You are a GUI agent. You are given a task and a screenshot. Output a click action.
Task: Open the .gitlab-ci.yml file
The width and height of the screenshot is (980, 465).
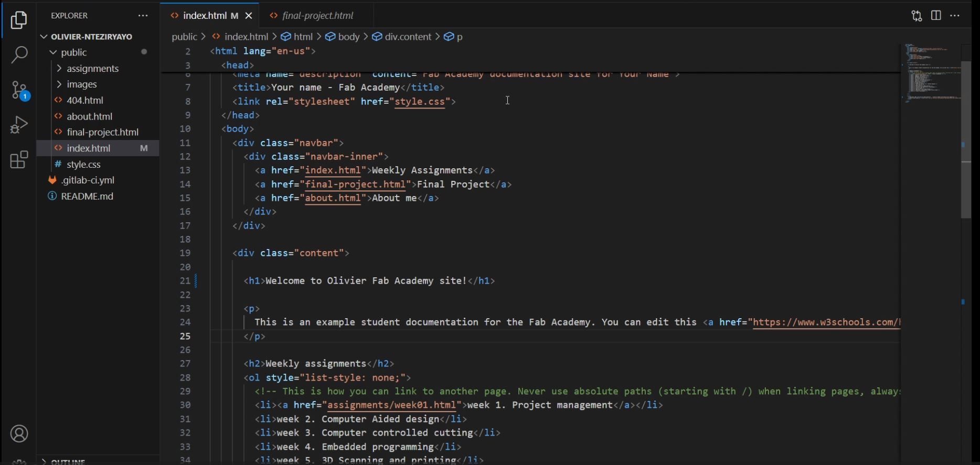88,180
